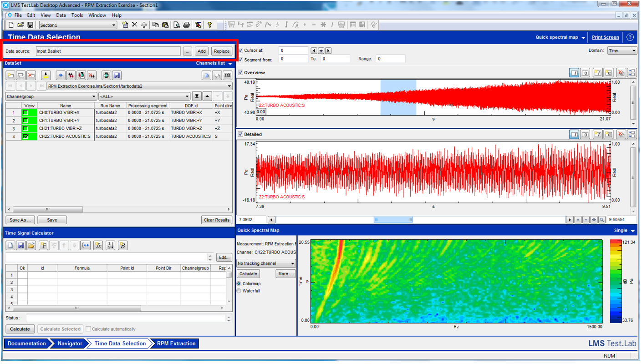Toggle the 'Segment from' checkbox
642x364 pixels.
pyautogui.click(x=241, y=59)
